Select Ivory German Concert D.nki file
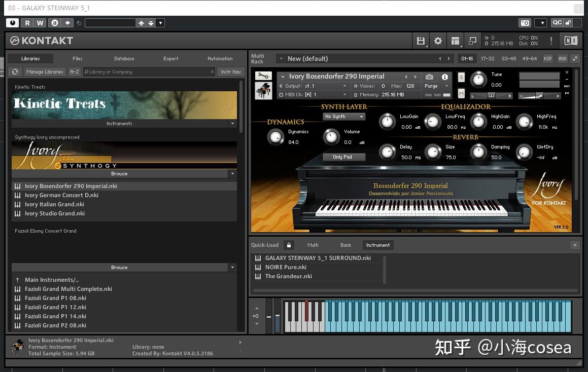Screen dimensions: 588x372 pyautogui.click(x=61, y=195)
